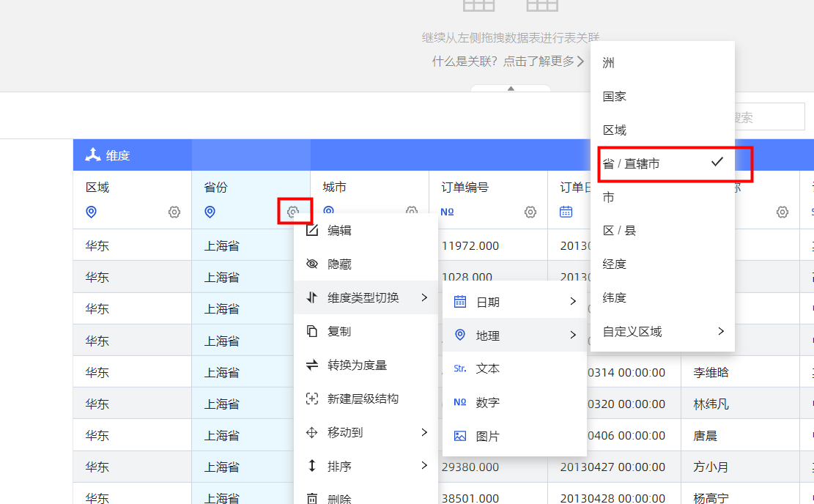Open settings gear for 订单编号 column

click(x=530, y=212)
